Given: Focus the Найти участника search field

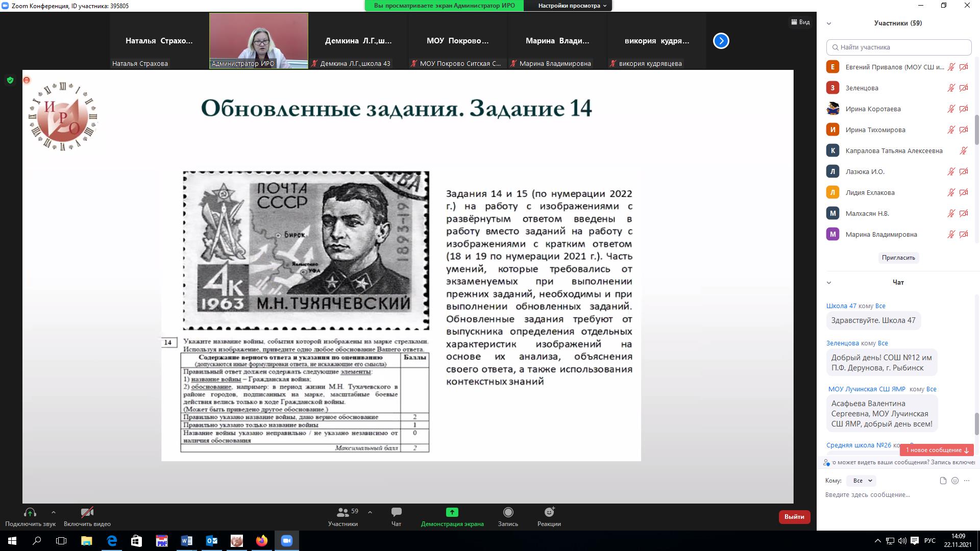Looking at the screenshot, I should point(899,47).
